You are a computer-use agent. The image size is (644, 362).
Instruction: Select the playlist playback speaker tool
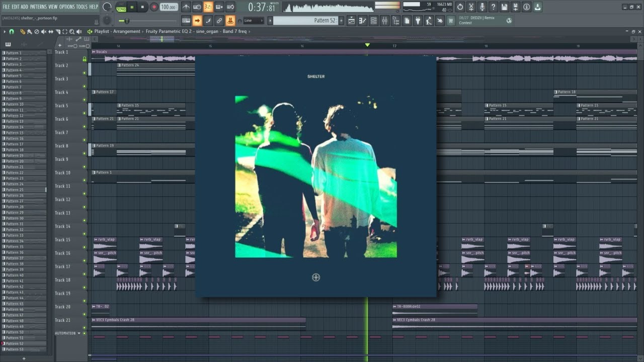click(79, 32)
